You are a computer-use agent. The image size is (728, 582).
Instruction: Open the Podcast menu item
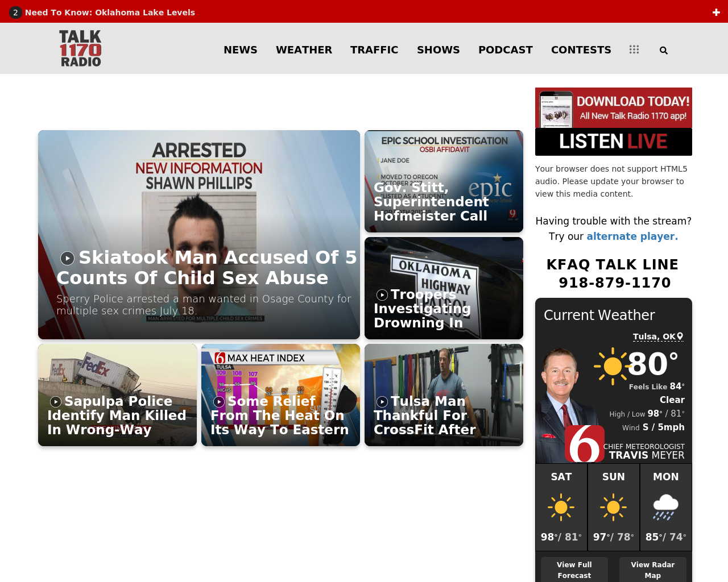click(505, 50)
